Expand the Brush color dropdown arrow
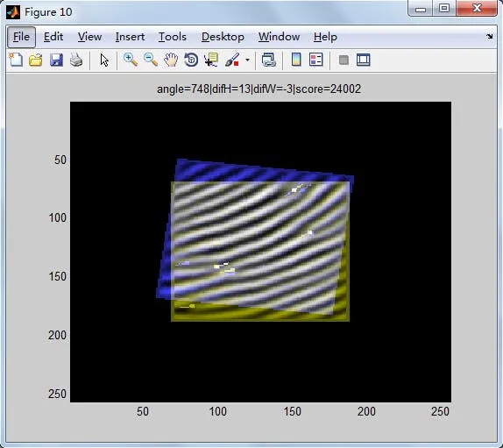 tap(247, 60)
